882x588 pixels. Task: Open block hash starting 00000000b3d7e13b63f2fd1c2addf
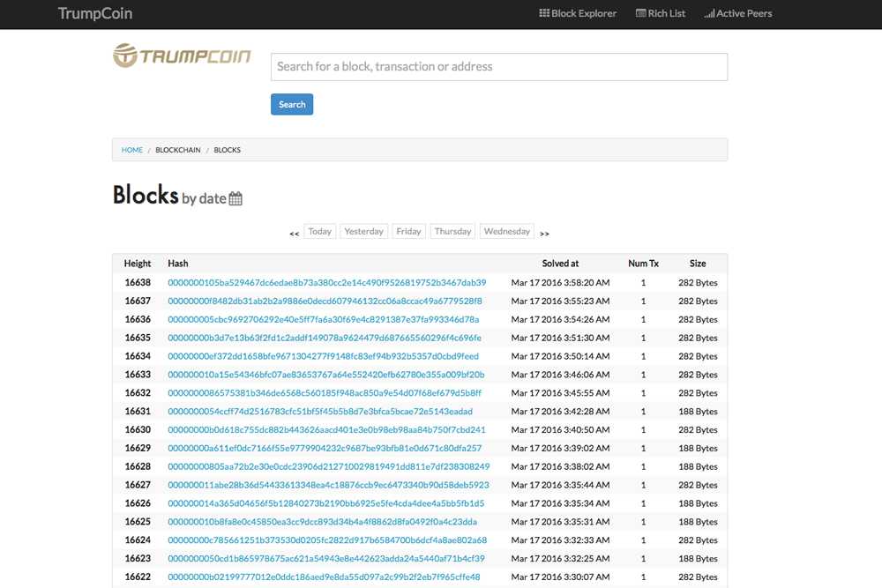pyautogui.click(x=325, y=338)
